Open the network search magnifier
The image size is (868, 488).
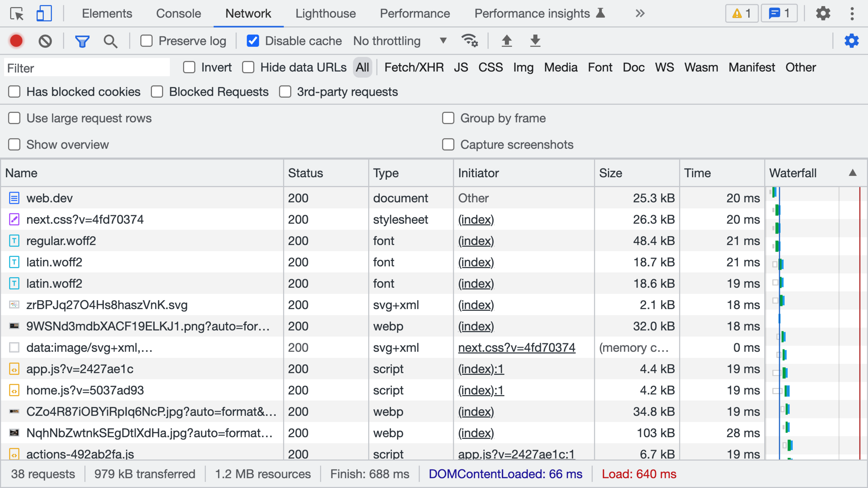pyautogui.click(x=110, y=41)
